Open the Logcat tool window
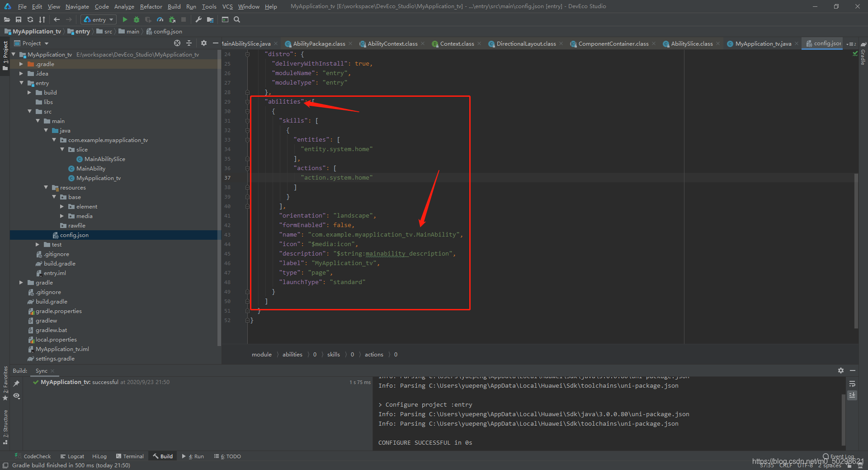The height and width of the screenshot is (470, 868). [72, 456]
